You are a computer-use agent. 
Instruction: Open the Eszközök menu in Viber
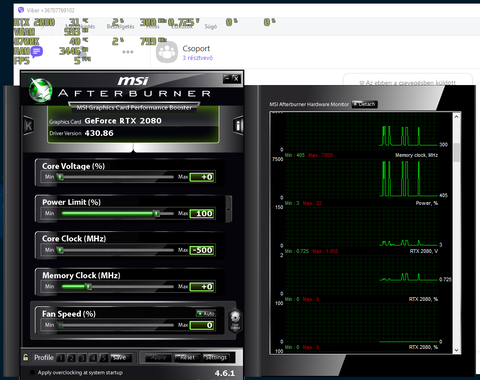pos(182,27)
